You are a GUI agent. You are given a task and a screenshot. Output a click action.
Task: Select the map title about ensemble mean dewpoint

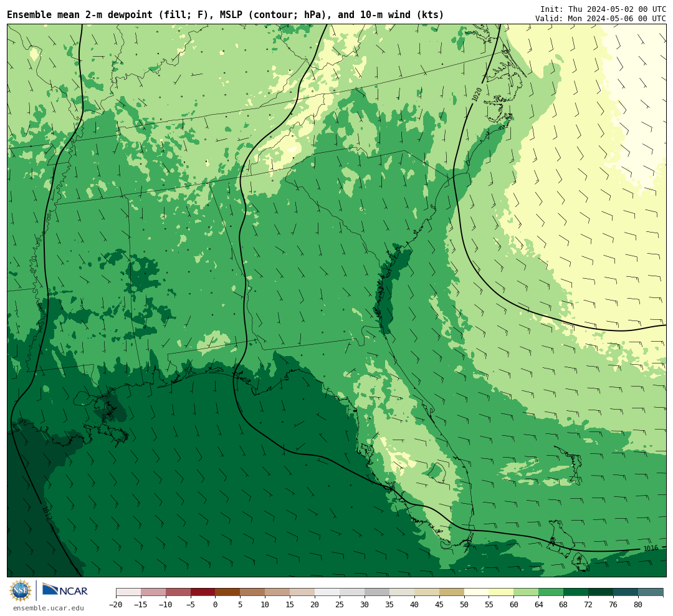point(226,15)
